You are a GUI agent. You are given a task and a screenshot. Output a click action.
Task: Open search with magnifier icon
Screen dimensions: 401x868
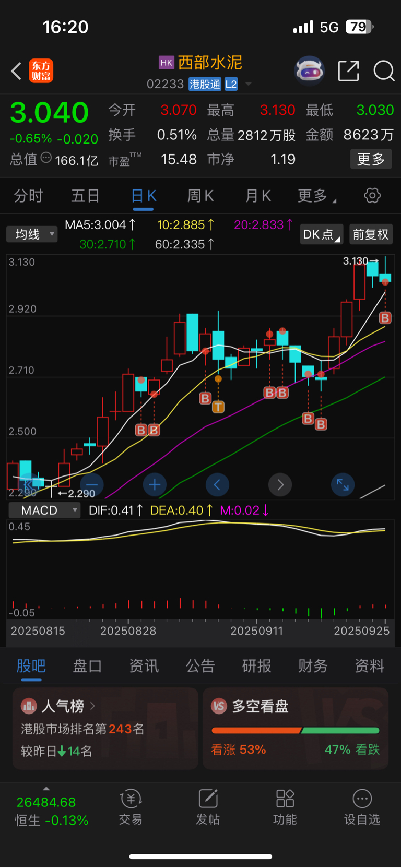[x=384, y=71]
